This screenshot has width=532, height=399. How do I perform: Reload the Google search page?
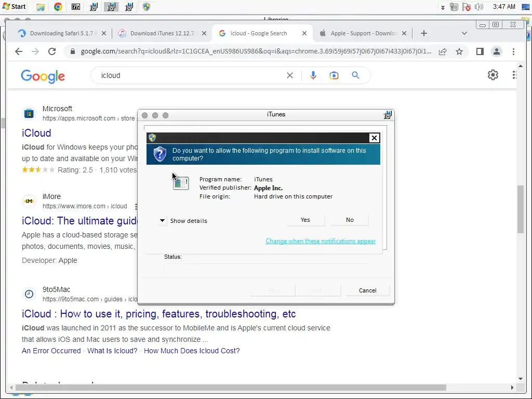click(52, 51)
